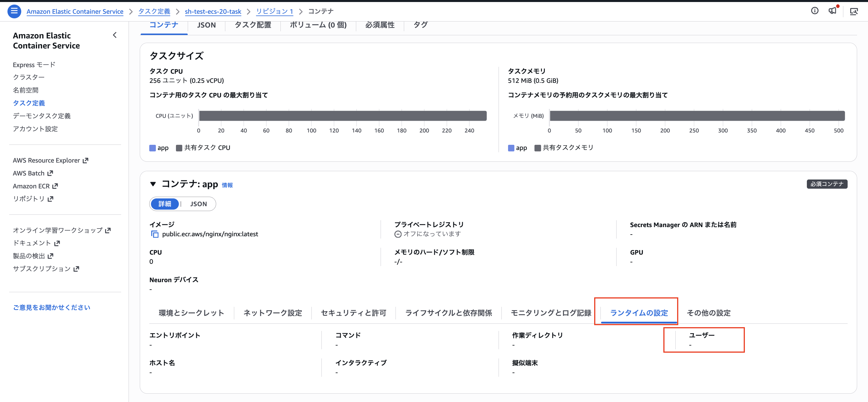Open タスク定義 in sidebar

(x=29, y=103)
